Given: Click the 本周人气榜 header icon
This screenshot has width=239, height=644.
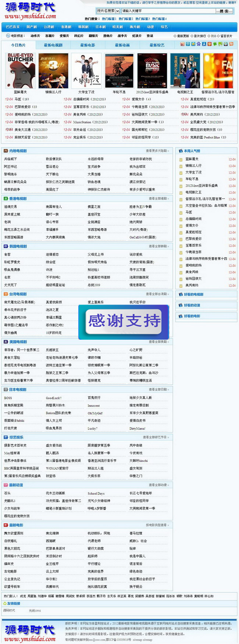Looking at the screenshot, I should coord(180,151).
